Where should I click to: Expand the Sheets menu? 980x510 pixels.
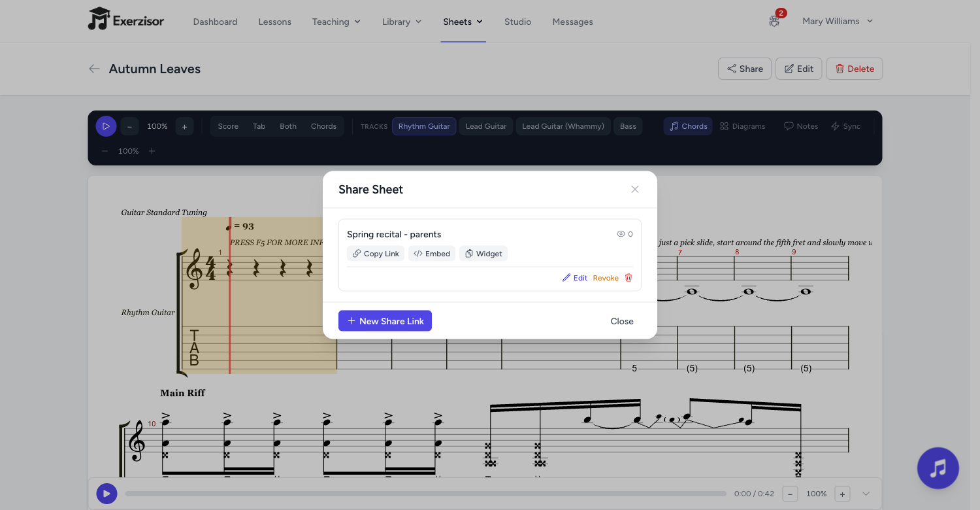[463, 22]
